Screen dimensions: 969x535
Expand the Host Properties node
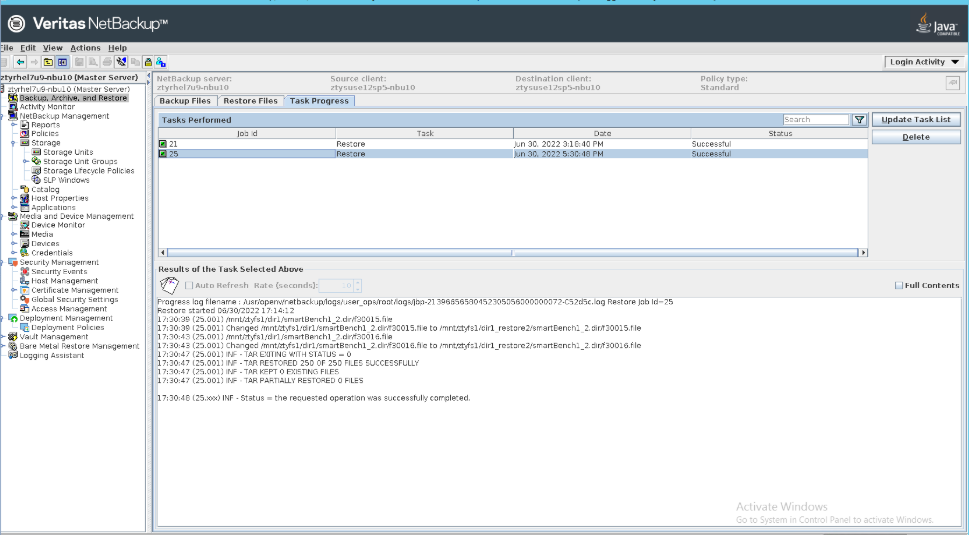pyautogui.click(x=14, y=198)
